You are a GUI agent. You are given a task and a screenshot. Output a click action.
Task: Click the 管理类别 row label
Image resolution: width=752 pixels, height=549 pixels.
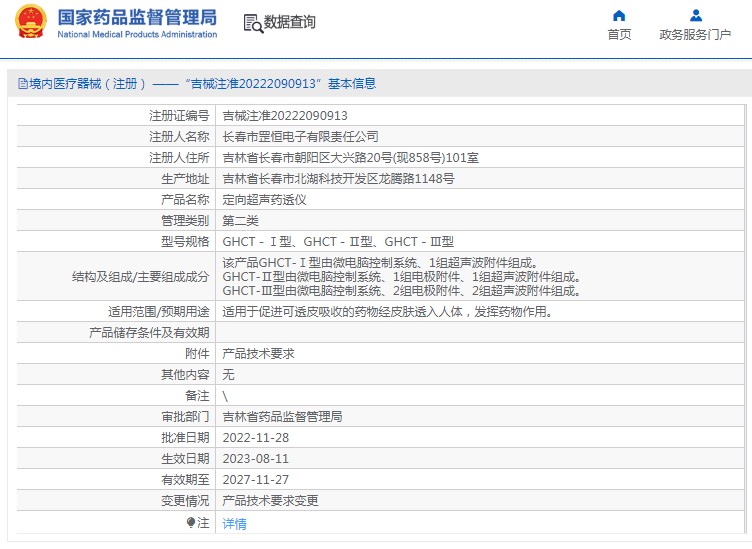185,221
